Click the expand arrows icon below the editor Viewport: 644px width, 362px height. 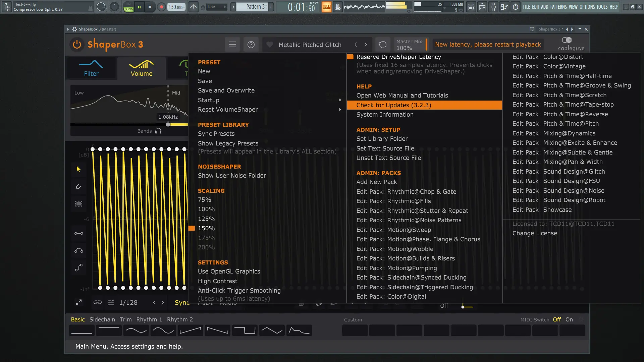(78, 302)
